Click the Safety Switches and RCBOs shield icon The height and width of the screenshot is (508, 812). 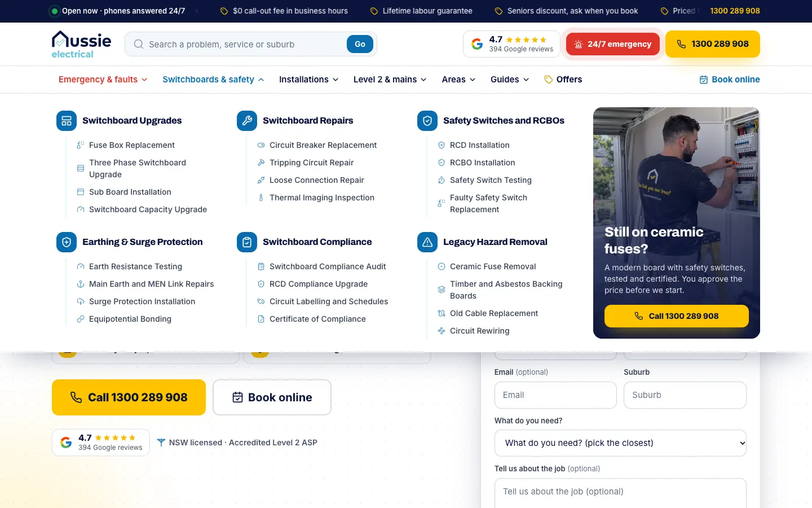tap(427, 121)
